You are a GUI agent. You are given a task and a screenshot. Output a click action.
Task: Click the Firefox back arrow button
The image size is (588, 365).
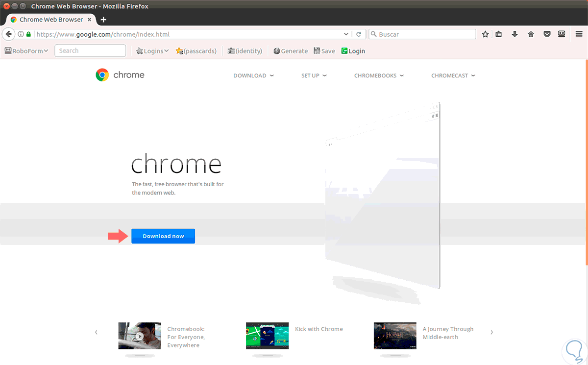click(8, 34)
